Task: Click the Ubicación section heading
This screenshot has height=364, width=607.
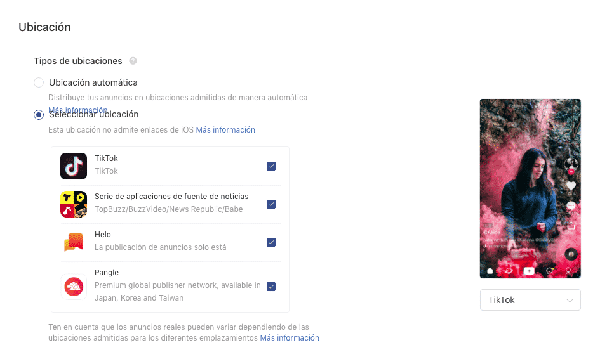Action: coord(44,27)
